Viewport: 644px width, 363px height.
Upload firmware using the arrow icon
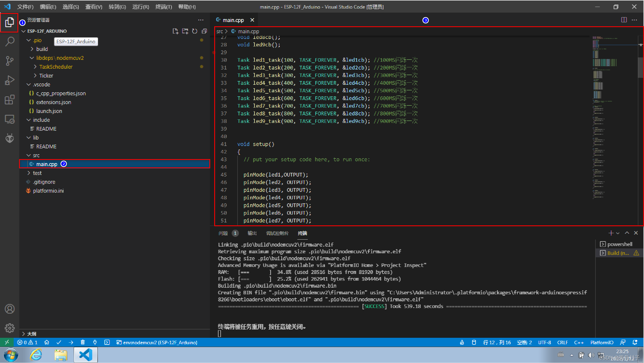[x=71, y=342]
